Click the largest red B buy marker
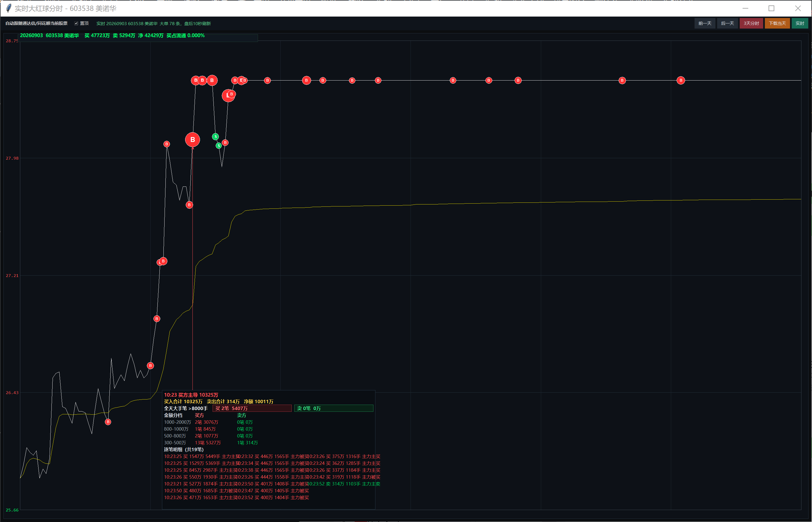Viewport: 812px width, 522px height. coord(193,140)
